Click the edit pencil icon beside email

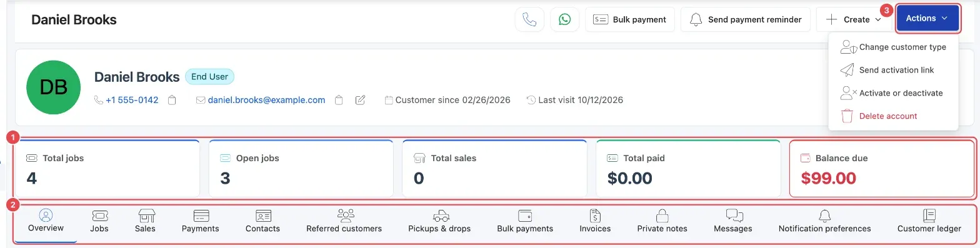tap(360, 100)
